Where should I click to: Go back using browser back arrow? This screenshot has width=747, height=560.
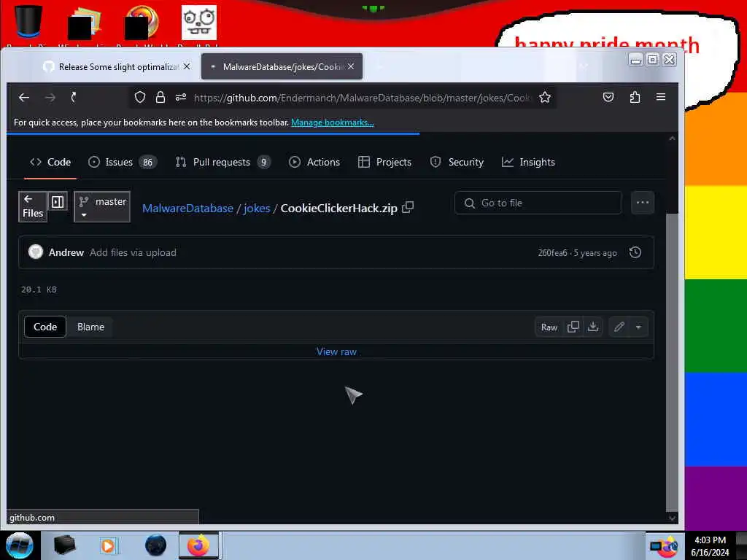click(24, 98)
